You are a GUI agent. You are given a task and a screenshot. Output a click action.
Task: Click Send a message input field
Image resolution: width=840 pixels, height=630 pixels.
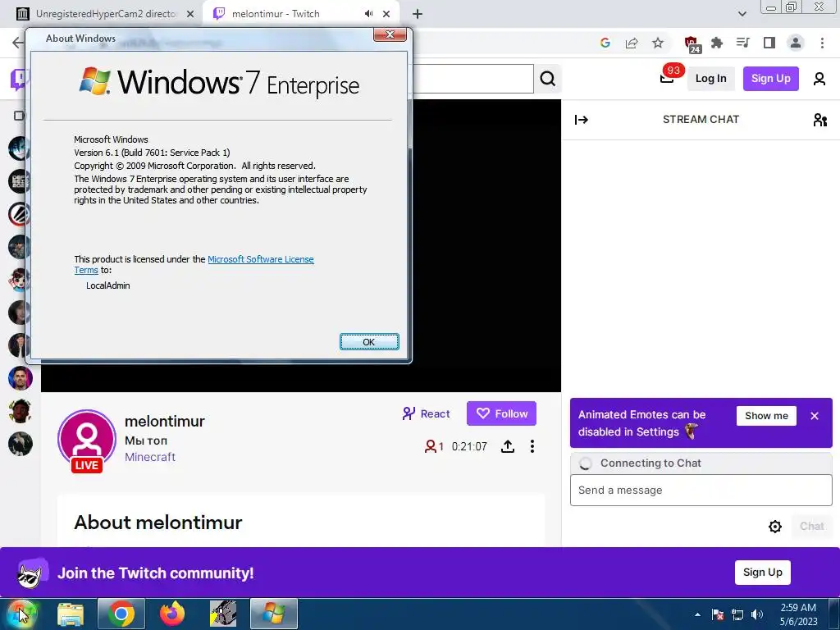701,490
